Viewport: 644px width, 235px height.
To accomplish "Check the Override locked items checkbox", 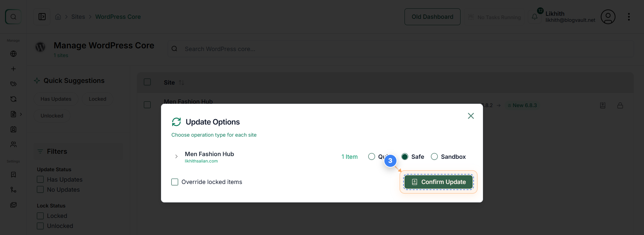I will click(x=175, y=182).
